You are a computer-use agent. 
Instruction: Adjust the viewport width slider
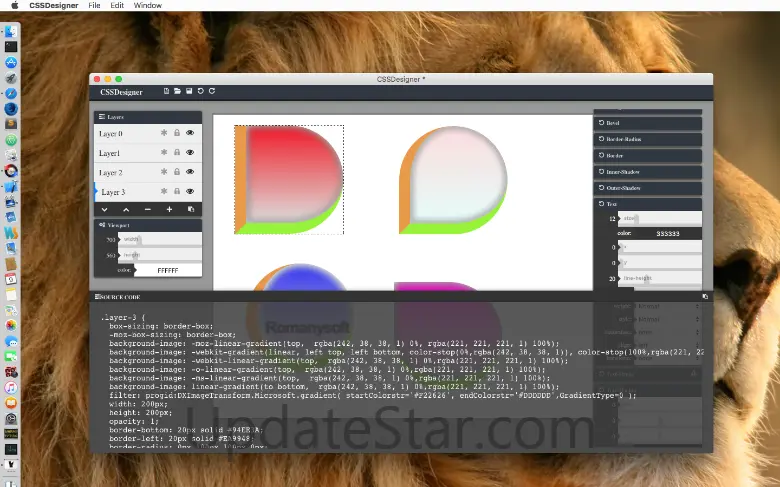(160, 239)
